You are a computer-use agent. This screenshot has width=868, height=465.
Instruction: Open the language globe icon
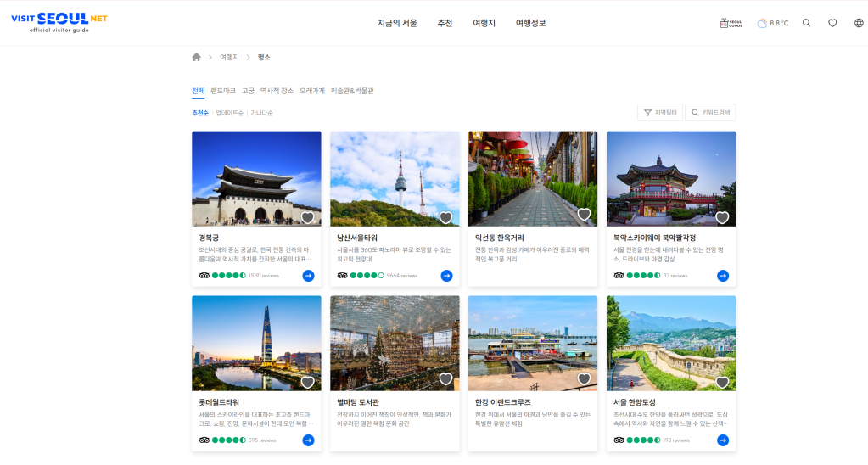coord(858,23)
